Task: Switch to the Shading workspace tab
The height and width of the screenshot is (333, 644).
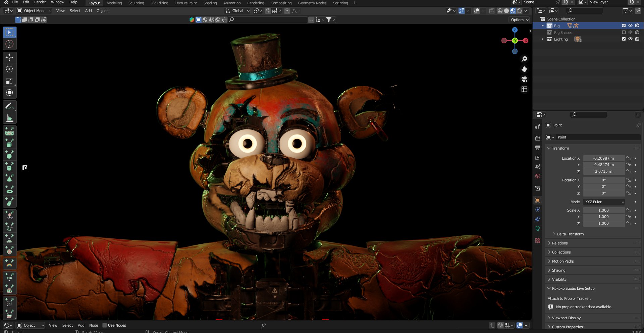Action: [x=210, y=3]
